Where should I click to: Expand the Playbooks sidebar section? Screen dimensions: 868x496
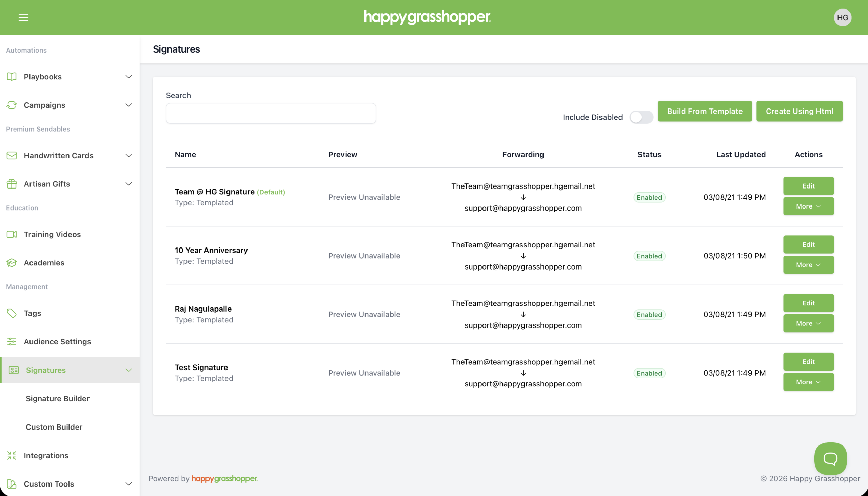point(129,77)
